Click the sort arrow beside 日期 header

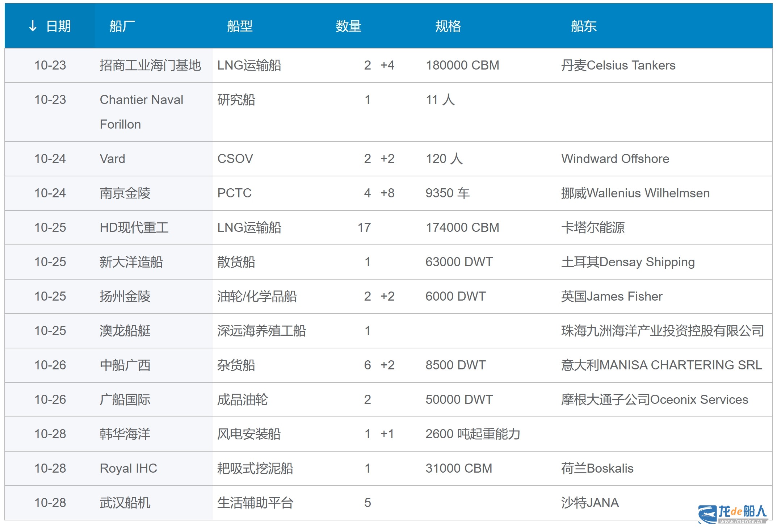tap(33, 26)
